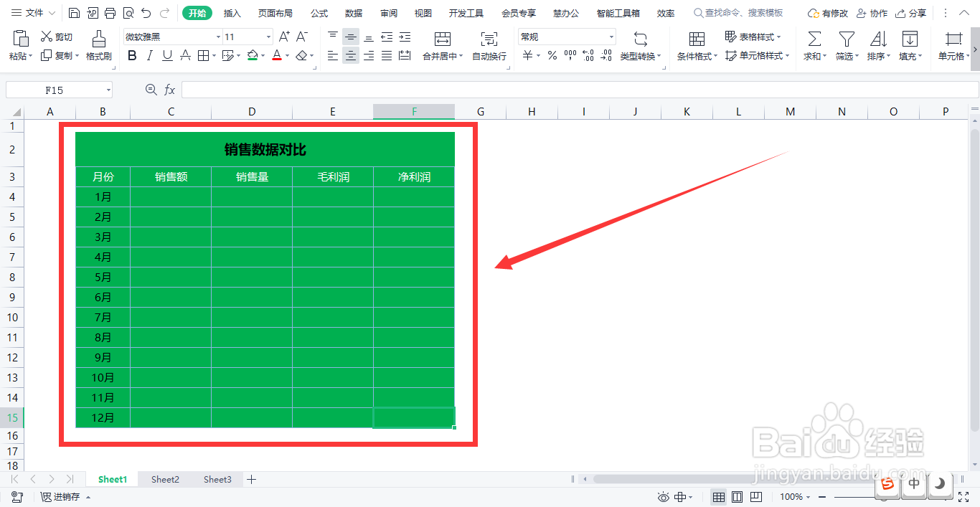The height and width of the screenshot is (507, 980).
Task: Click the Paste (粘贴) clipboard icon
Action: pos(21,38)
